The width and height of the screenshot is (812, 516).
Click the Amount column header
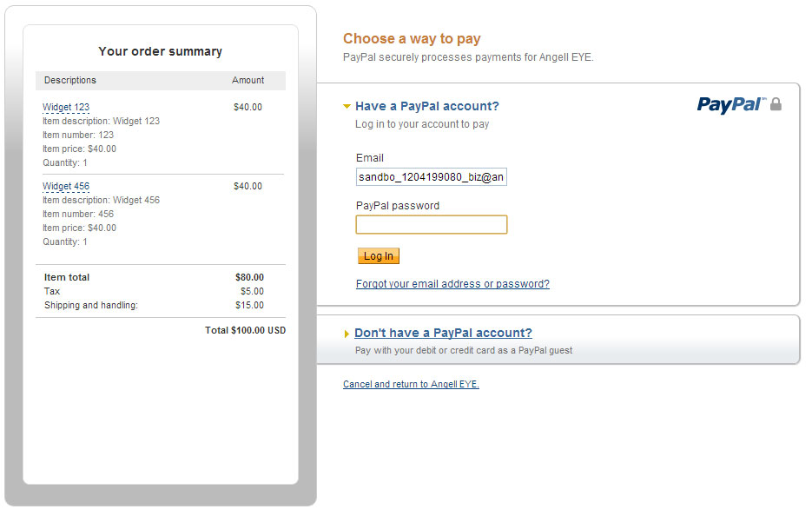(248, 80)
